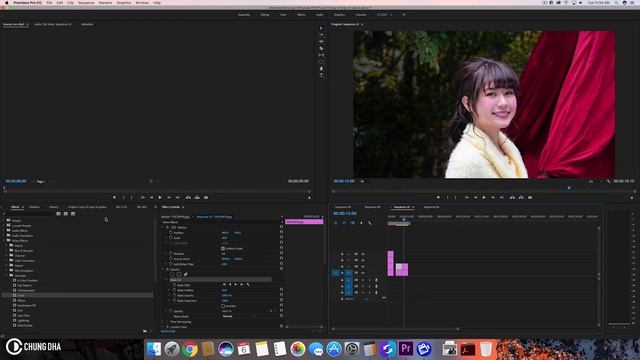The width and height of the screenshot is (640, 360).
Task: Play in the Source monitor
Action: 160,198
